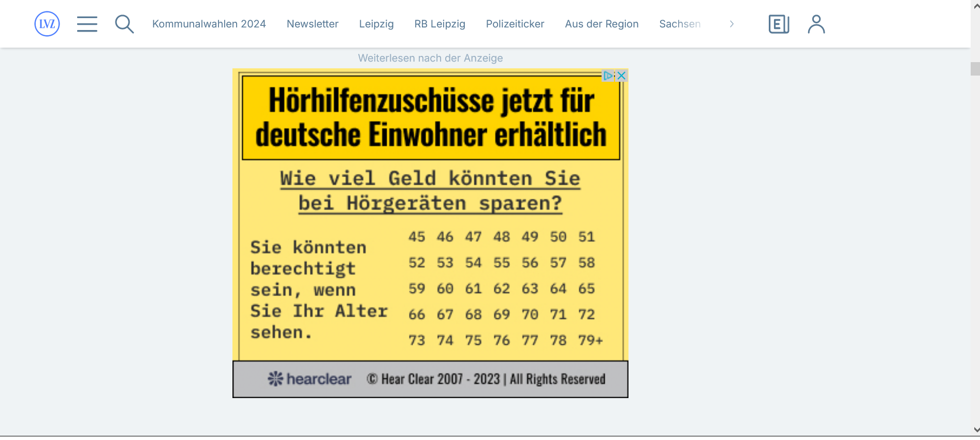Navigate to Aus der Region
The height and width of the screenshot is (440, 980).
tap(602, 24)
